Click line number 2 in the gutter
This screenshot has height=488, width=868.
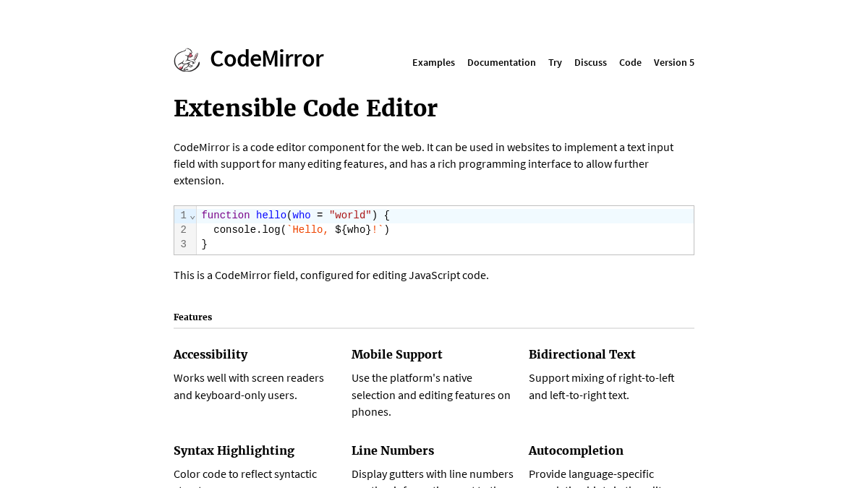[x=184, y=230]
